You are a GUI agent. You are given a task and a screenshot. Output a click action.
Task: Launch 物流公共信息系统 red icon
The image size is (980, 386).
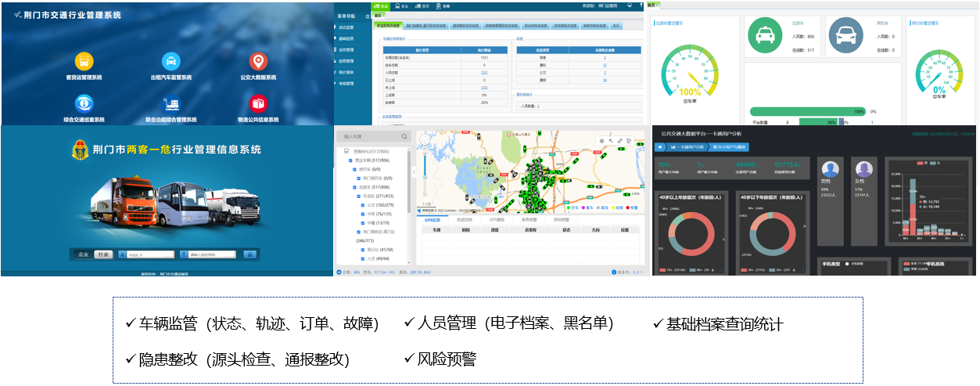257,103
